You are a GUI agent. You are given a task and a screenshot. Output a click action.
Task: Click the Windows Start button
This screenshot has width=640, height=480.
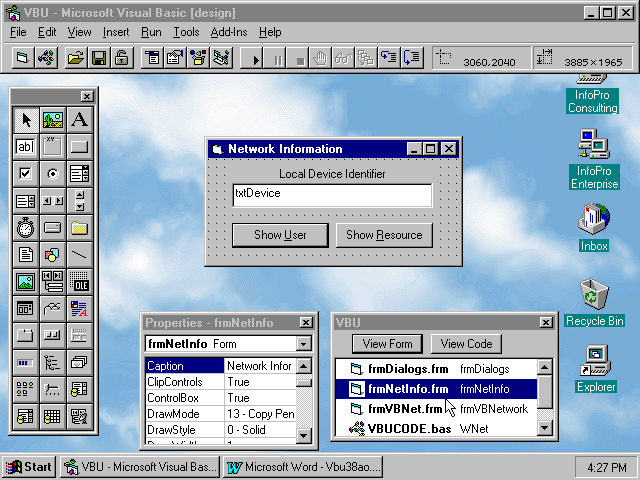pos(29,467)
